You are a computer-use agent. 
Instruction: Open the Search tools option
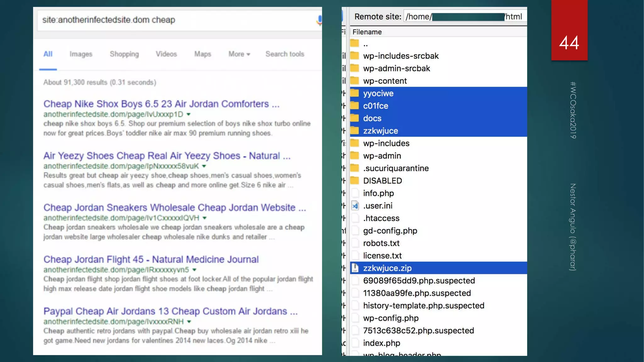(285, 54)
